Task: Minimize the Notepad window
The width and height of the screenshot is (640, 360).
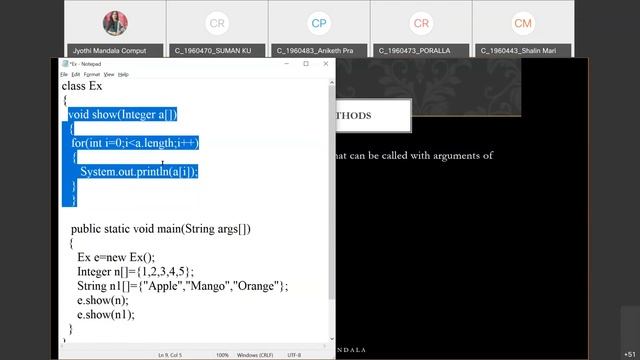Action: pos(287,64)
